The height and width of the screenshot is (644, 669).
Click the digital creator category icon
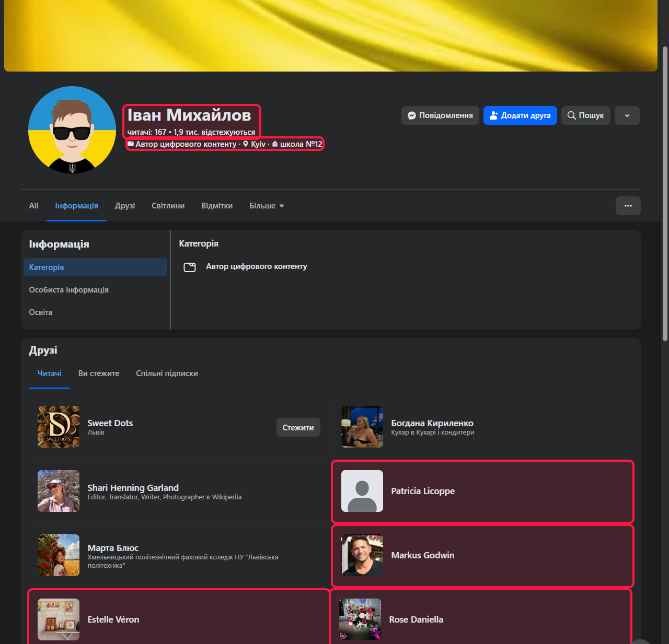click(190, 267)
